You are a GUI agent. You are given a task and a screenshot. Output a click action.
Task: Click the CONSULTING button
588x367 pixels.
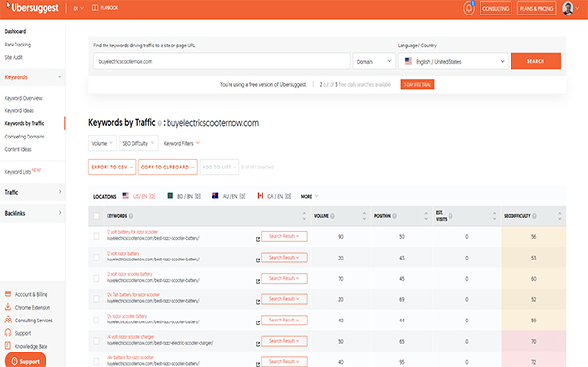tap(495, 9)
